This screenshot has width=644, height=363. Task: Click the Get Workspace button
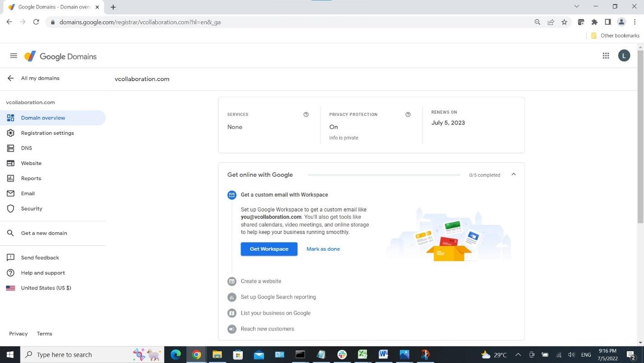click(x=269, y=249)
